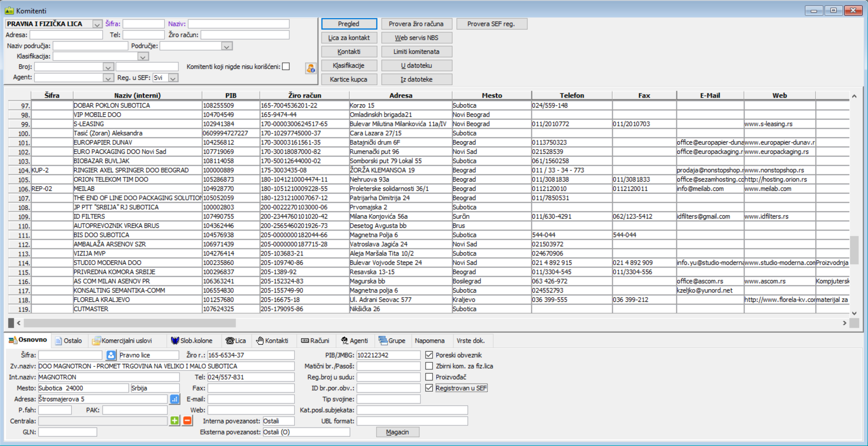Open the Ostalo tab
This screenshot has height=446, width=868.
pos(69,341)
